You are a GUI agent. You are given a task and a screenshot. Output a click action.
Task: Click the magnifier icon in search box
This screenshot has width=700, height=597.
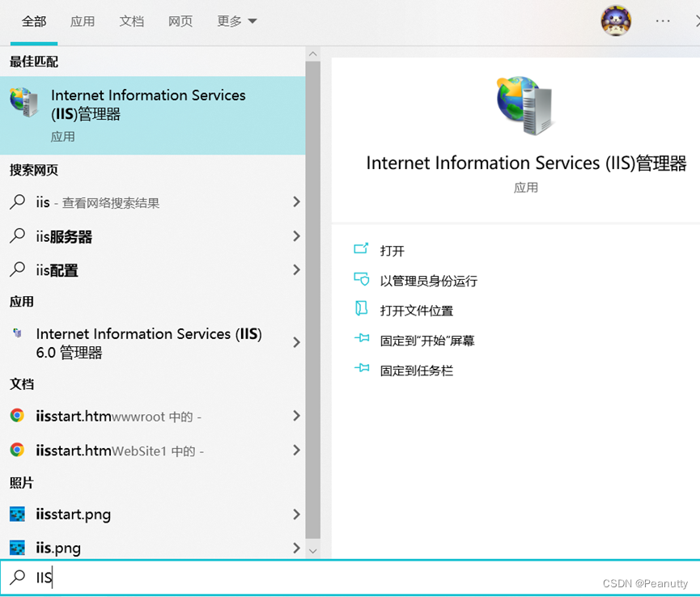18,577
